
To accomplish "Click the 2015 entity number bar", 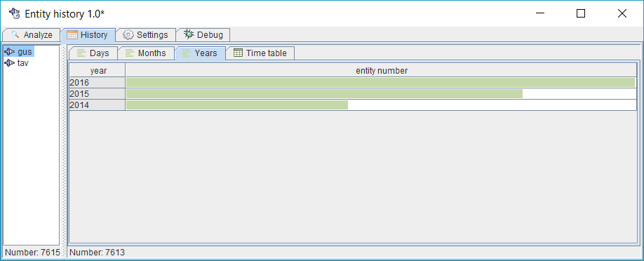I will (324, 94).
